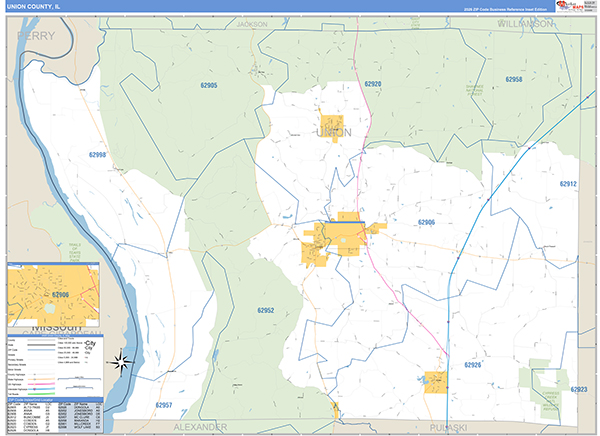The width and height of the screenshot is (600, 436).
Task: Select the 62957 ZIP code label
Action: tap(164, 405)
